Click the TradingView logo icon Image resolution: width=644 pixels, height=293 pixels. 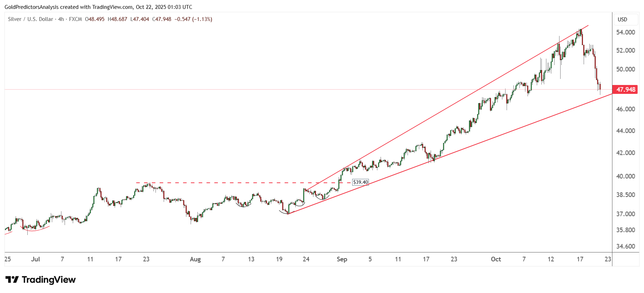(12, 280)
